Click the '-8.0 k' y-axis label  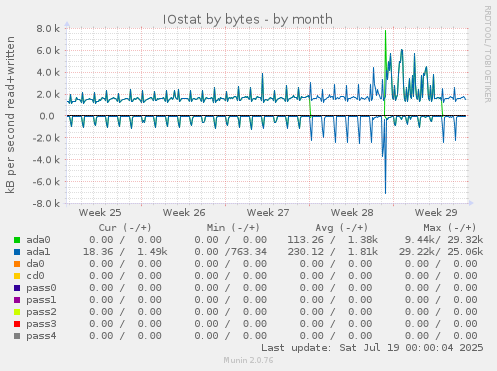click(x=46, y=203)
